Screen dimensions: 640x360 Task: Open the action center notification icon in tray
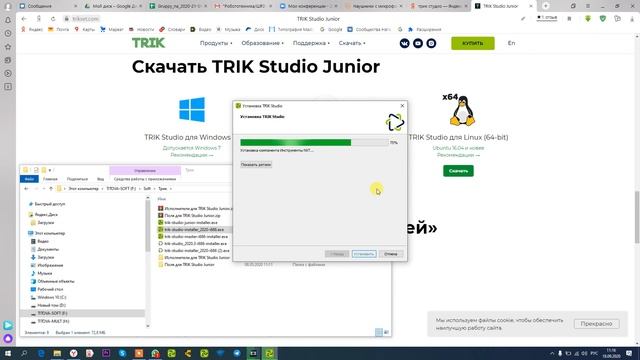coord(629,353)
